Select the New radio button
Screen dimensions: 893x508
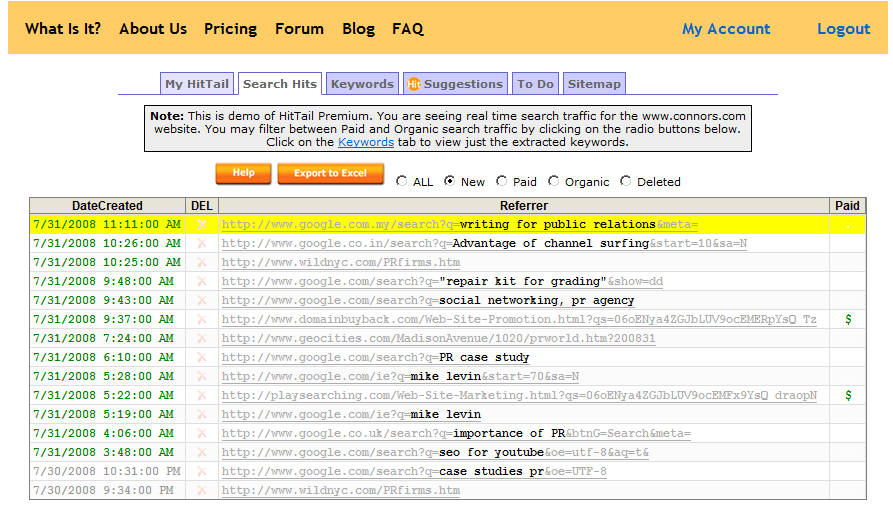[449, 181]
